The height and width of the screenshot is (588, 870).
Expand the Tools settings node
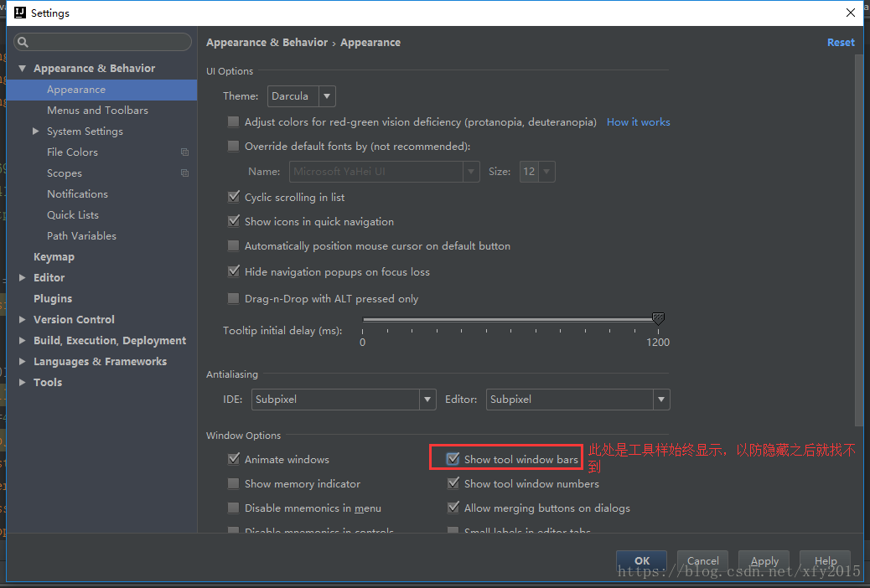pos(22,383)
